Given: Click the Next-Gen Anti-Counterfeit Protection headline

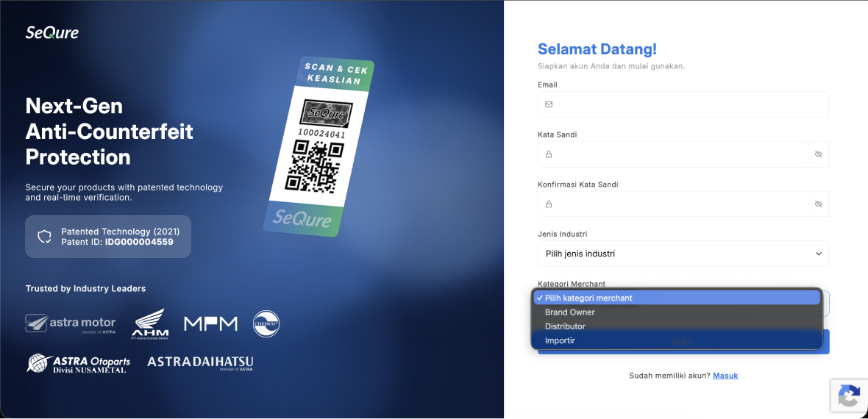Looking at the screenshot, I should (109, 131).
